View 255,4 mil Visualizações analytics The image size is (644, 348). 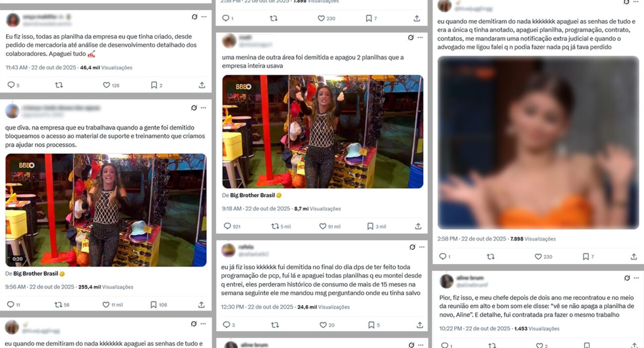pyautogui.click(x=106, y=287)
